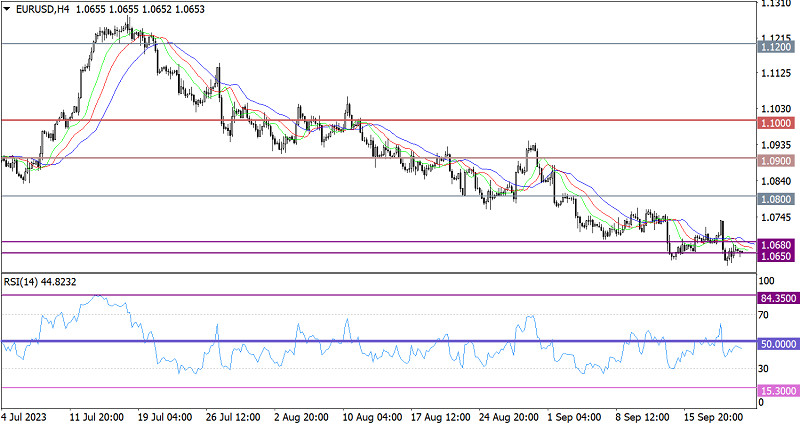This screenshot has height=426, width=800.
Task: Click the 1.1030 price scale value
Action: (776, 109)
